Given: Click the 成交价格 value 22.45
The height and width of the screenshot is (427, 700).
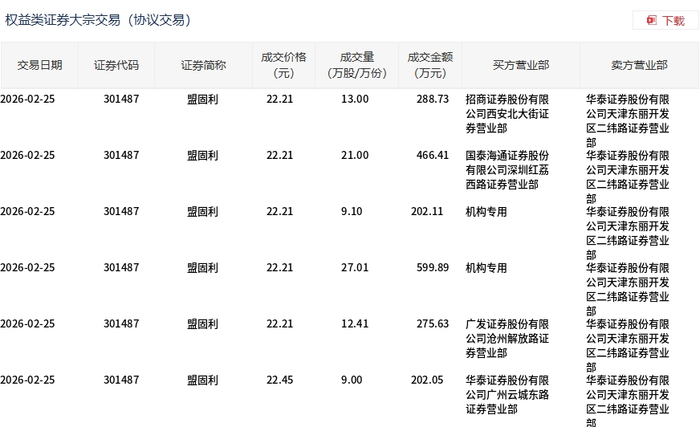Looking at the screenshot, I should (280, 380).
